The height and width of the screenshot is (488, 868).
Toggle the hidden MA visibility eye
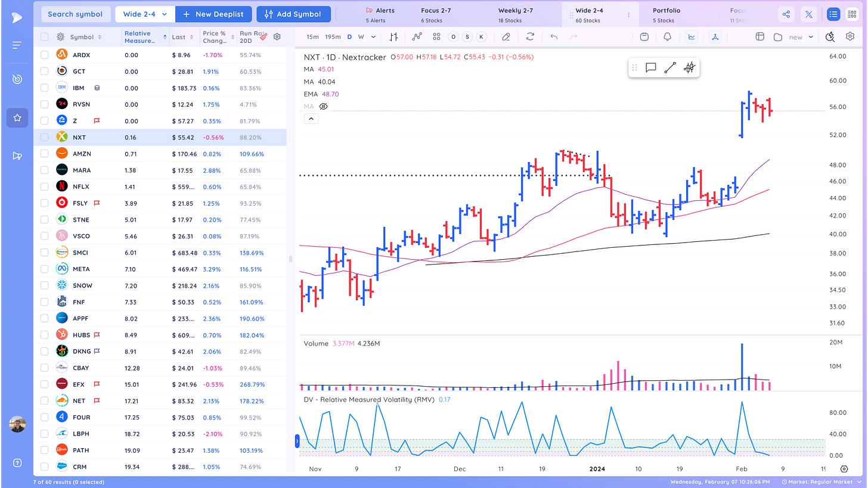coord(324,107)
